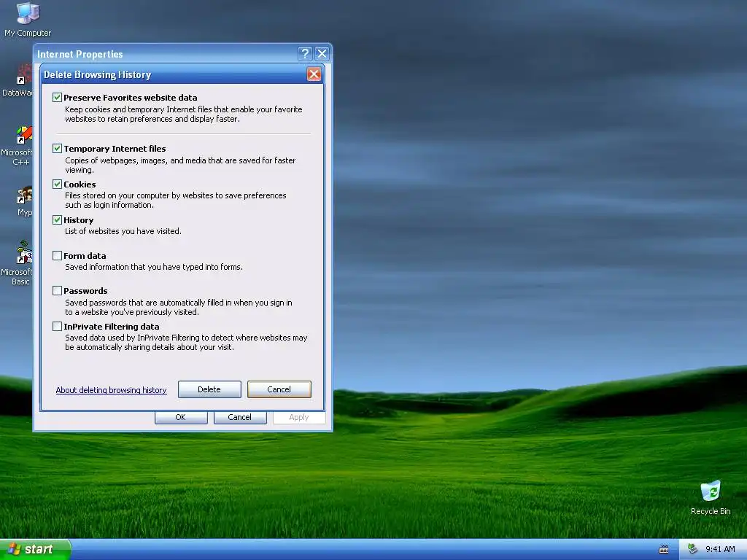Enable the Form data checkbox
The width and height of the screenshot is (747, 560).
(57, 255)
